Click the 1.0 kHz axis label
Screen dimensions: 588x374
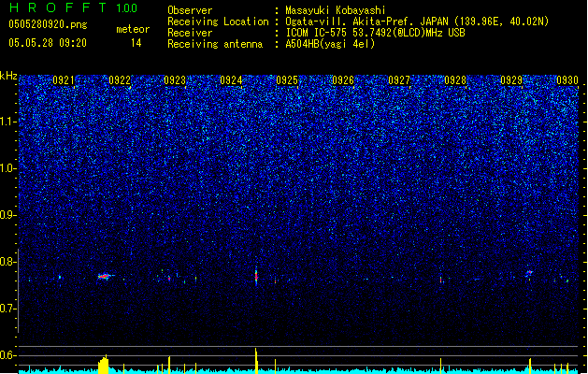point(8,168)
